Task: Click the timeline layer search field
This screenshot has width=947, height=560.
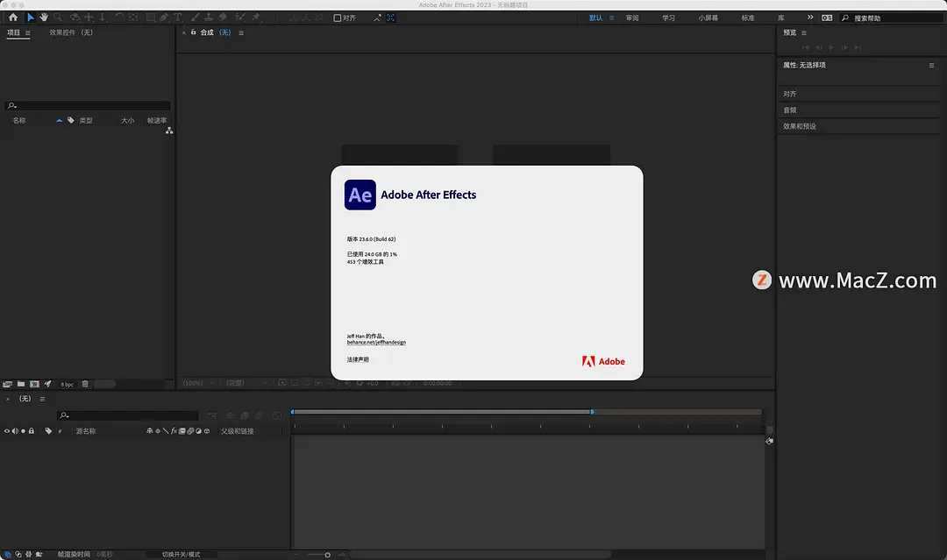Action: click(x=128, y=415)
